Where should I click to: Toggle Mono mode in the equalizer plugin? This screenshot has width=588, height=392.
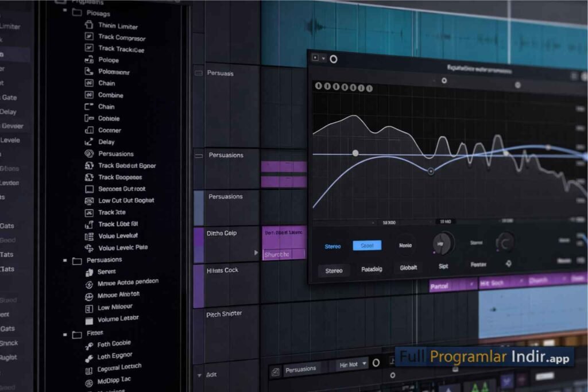click(x=406, y=244)
